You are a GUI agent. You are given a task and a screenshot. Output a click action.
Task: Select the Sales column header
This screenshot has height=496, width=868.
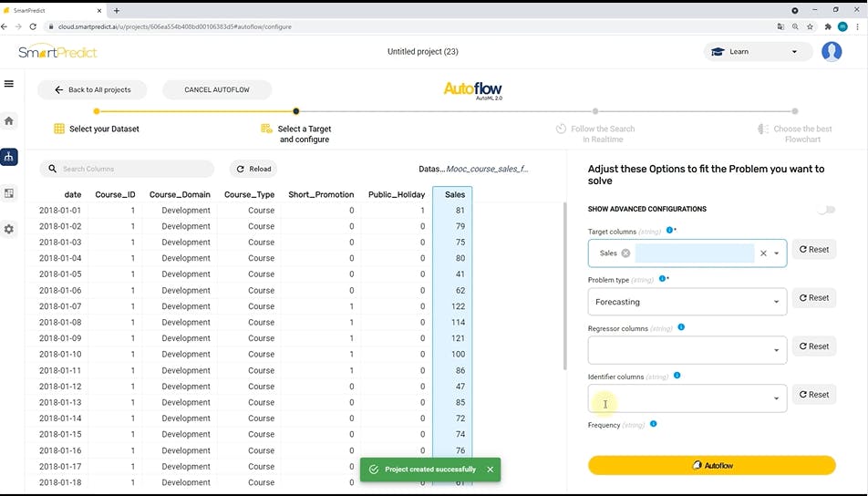455,194
